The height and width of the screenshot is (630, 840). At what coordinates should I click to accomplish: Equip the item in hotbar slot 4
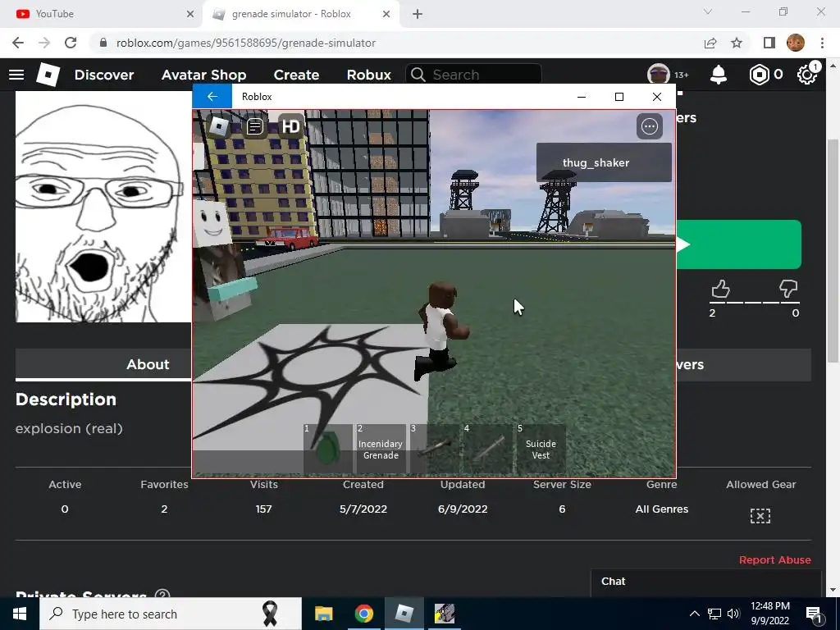pos(487,449)
